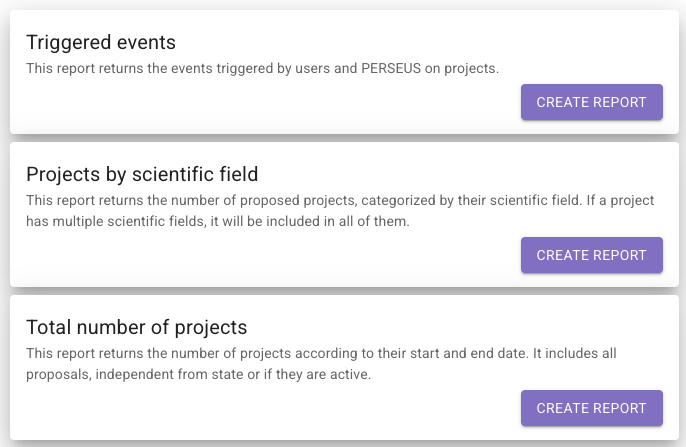Create the Triggered events report
The width and height of the screenshot is (686, 447).
pyautogui.click(x=591, y=102)
